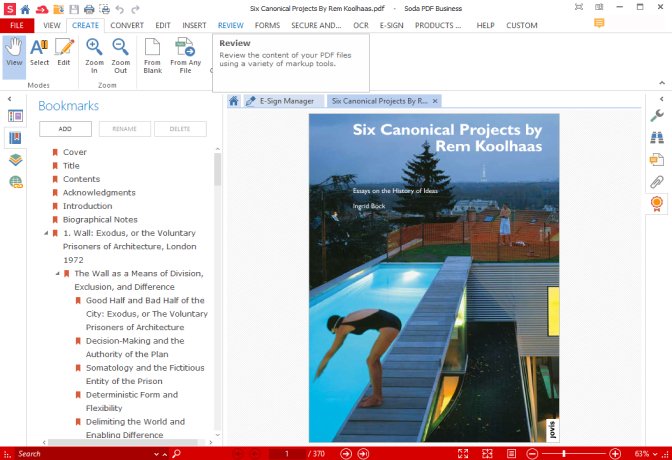Image resolution: width=672 pixels, height=460 pixels.
Task: Open the FORMS ribbon tab
Action: pos(267,25)
